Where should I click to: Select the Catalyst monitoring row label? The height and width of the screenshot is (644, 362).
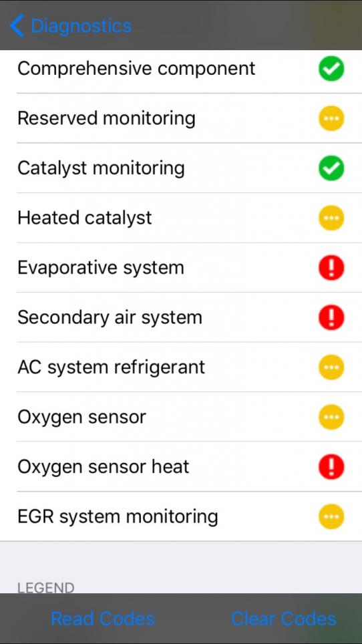click(101, 168)
